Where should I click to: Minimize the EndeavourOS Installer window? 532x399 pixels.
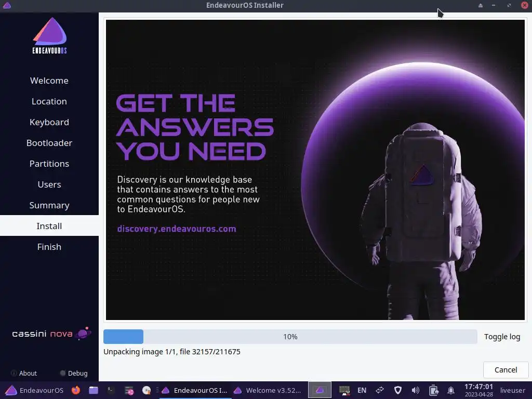pyautogui.click(x=494, y=5)
